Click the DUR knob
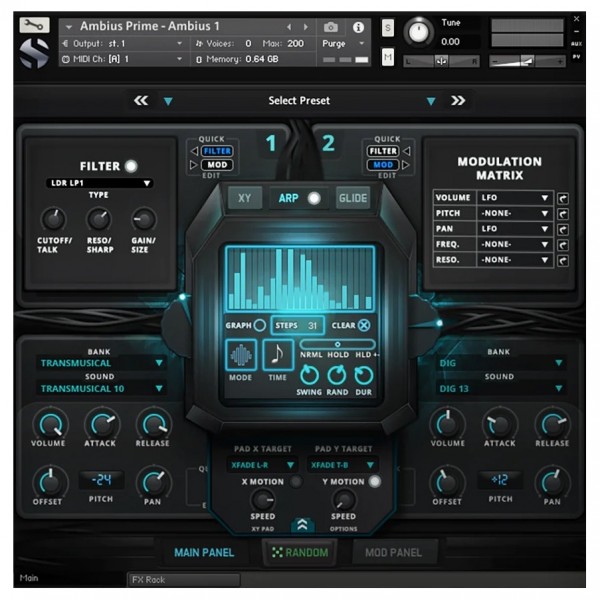Screen dimensions: 600x600 [364, 375]
